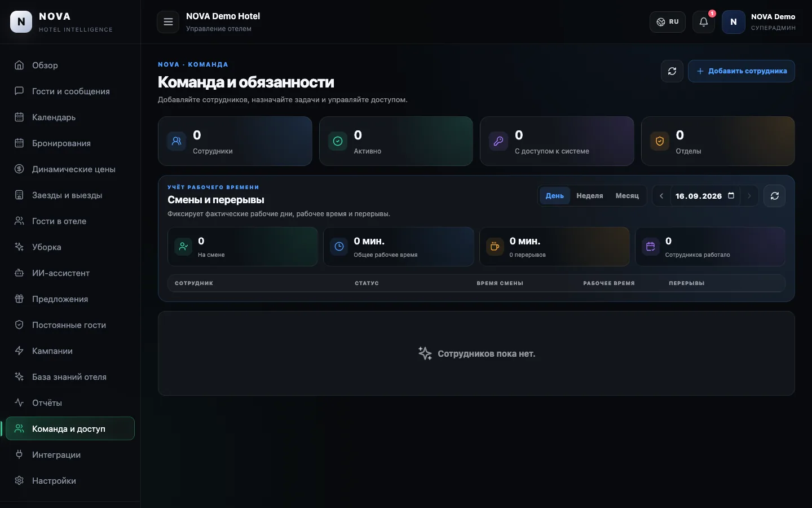Click the Отделы shield icon

[x=660, y=141]
